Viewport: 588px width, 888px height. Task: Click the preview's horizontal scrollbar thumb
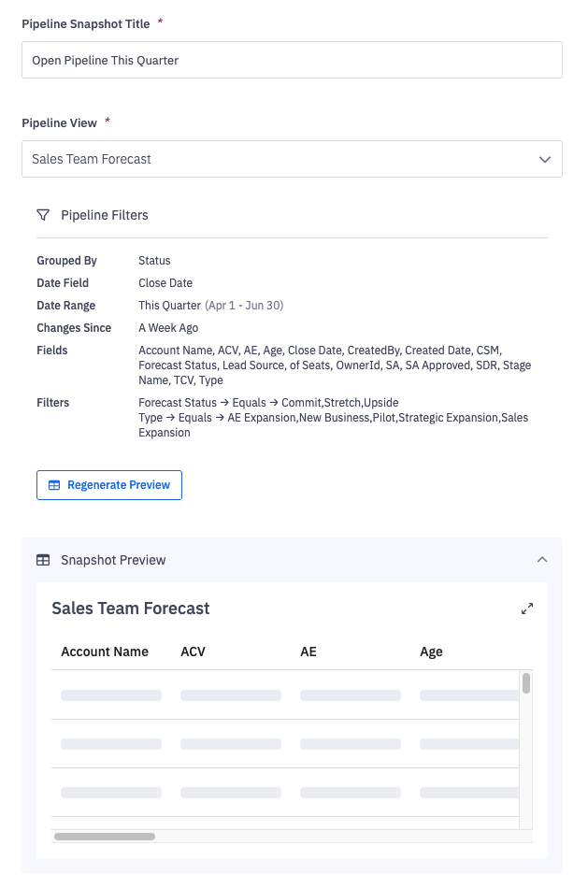[105, 837]
